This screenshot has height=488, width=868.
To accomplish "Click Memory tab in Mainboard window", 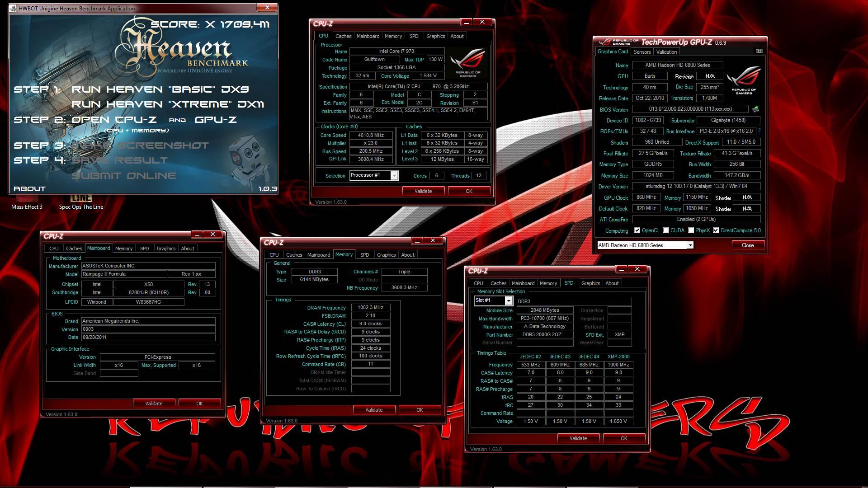I will (124, 249).
